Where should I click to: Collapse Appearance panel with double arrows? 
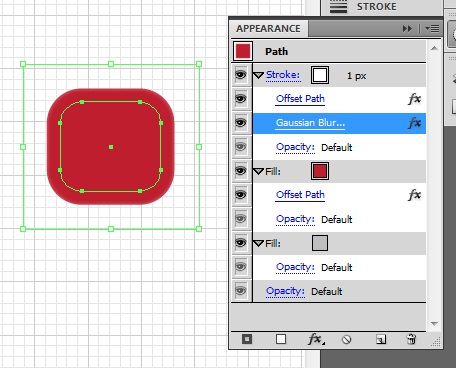click(407, 29)
